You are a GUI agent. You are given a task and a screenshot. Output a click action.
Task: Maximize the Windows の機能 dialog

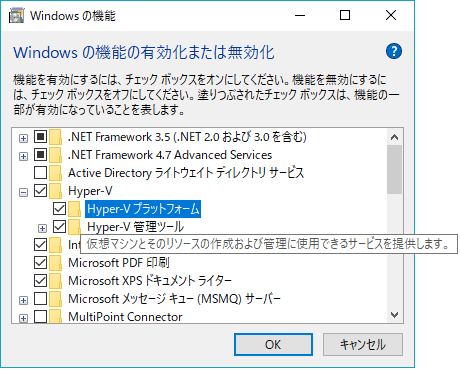point(345,15)
